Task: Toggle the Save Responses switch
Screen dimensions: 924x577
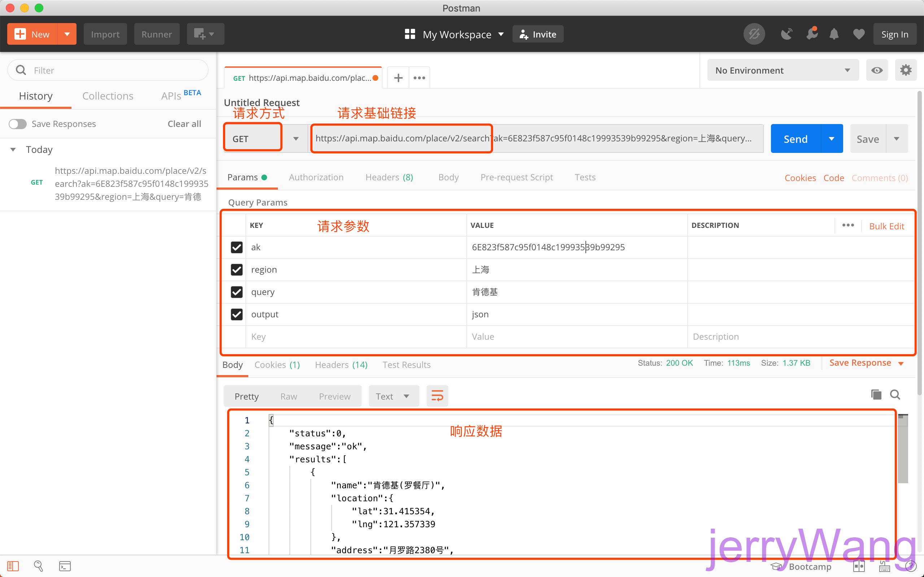Action: point(18,124)
